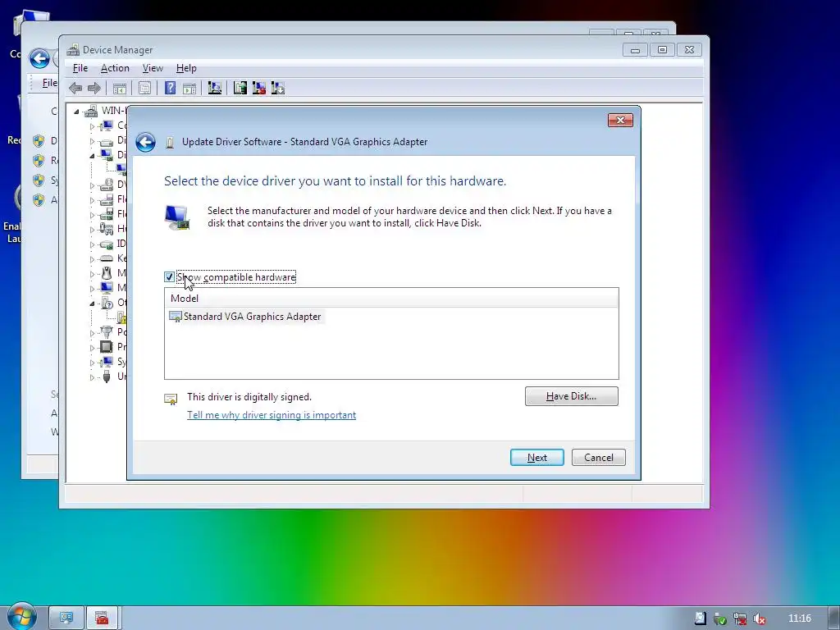The height and width of the screenshot is (630, 840).
Task: Click the blue Help question mark icon
Action: [x=170, y=88]
